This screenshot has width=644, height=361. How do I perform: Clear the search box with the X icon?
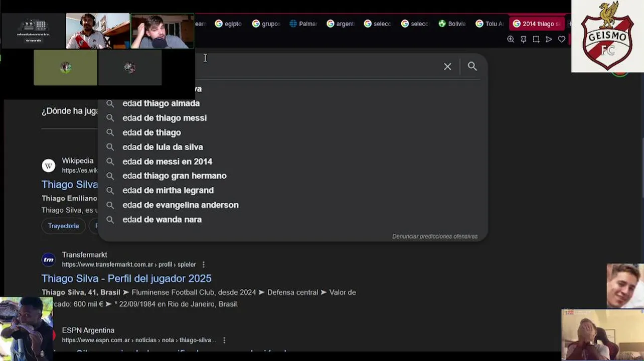coord(447,66)
